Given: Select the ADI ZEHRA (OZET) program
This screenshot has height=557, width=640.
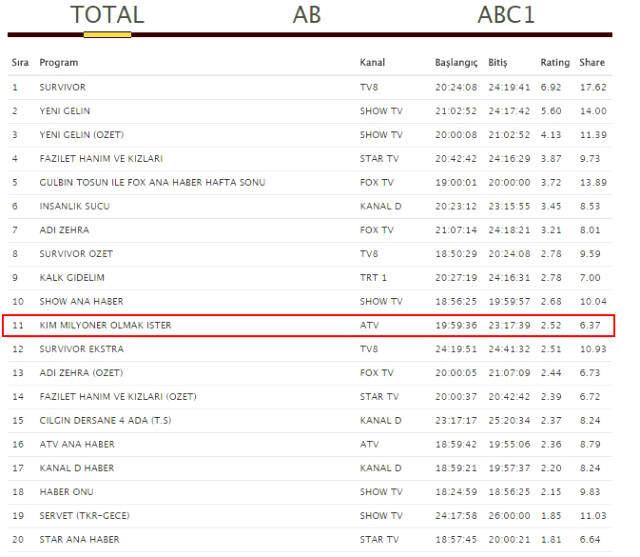Looking at the screenshot, I should pyautogui.click(x=81, y=373).
